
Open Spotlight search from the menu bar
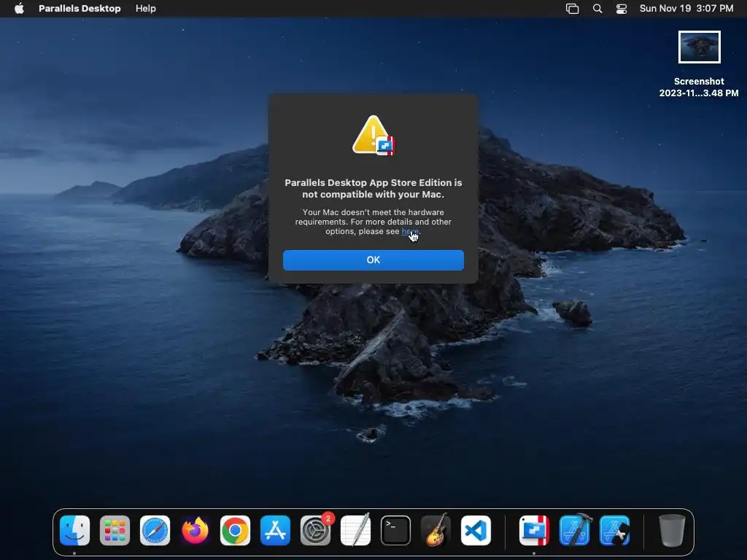pyautogui.click(x=597, y=9)
